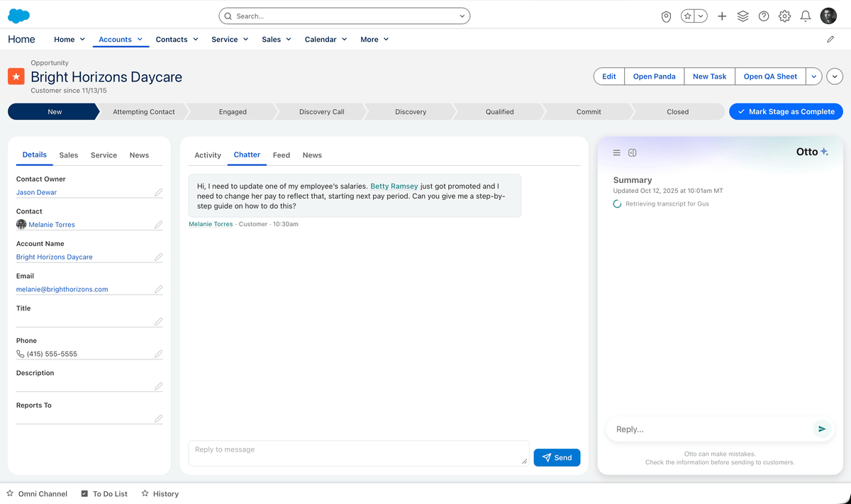Image resolution: width=851 pixels, height=504 pixels.
Task: Open the To Do List utility
Action: click(x=104, y=494)
